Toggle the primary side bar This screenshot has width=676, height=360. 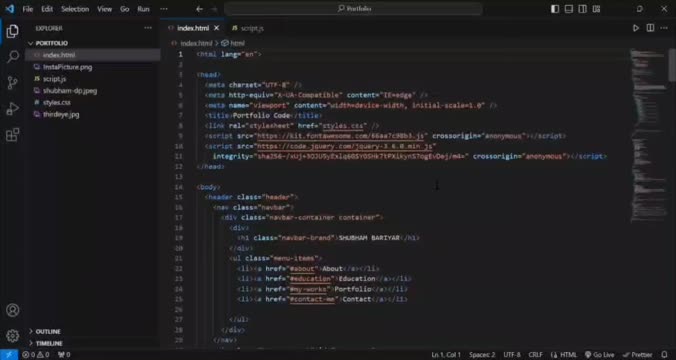pyautogui.click(x=555, y=9)
